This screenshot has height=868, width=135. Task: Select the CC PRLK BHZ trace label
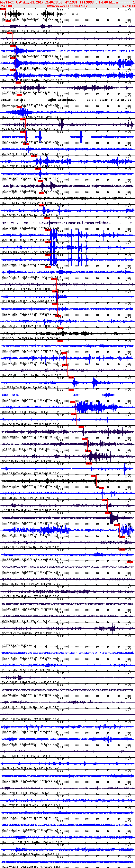click(x=31, y=462)
